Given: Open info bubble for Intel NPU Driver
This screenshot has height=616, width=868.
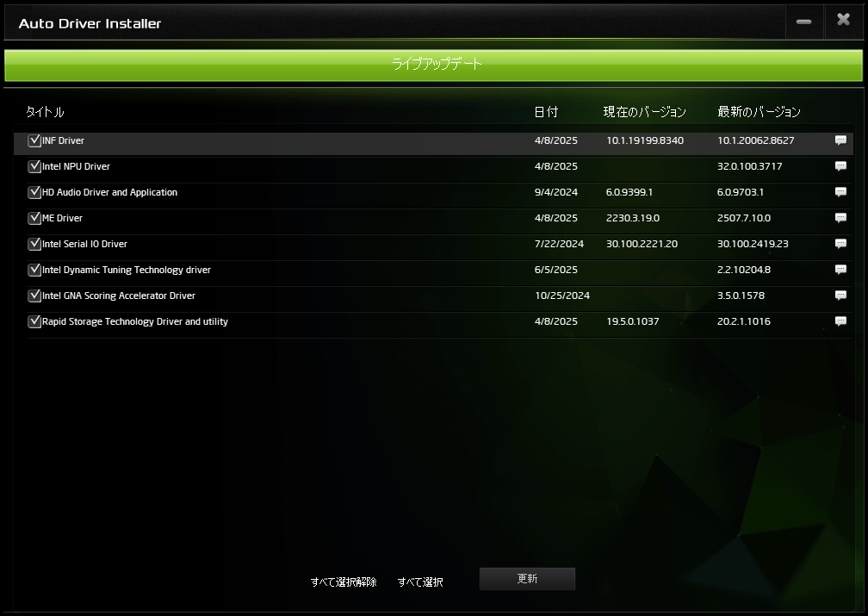Looking at the screenshot, I should (840, 166).
